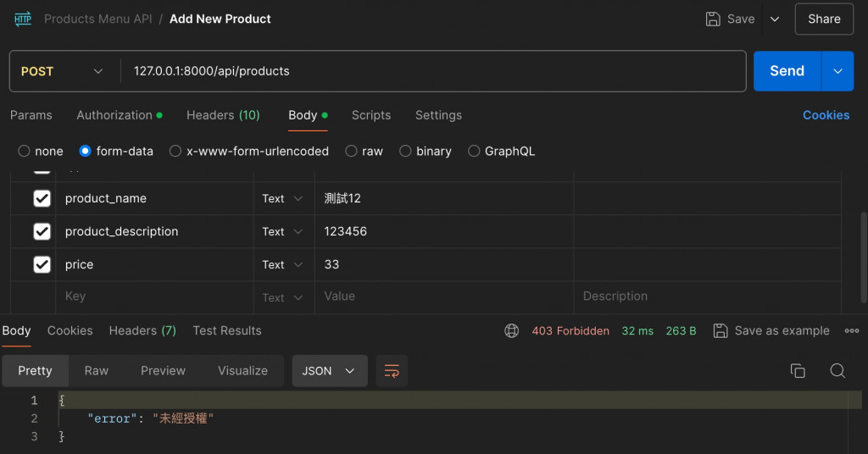Open the Authorization tab

click(x=119, y=115)
